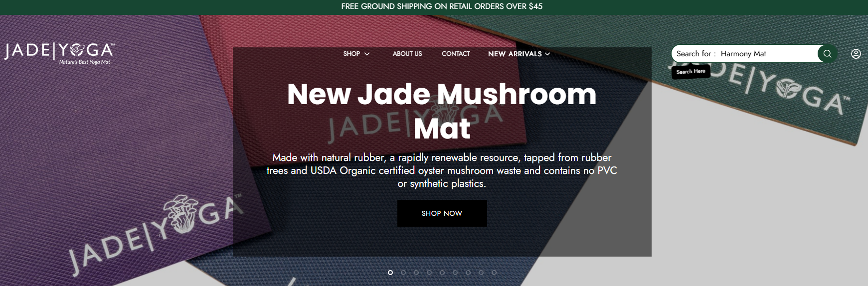Image resolution: width=868 pixels, height=286 pixels.
Task: Open the ABOUT US menu item
Action: click(407, 54)
